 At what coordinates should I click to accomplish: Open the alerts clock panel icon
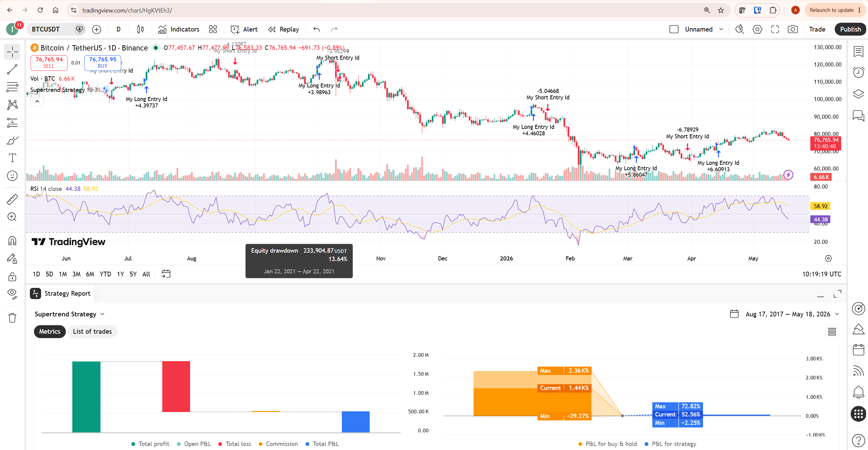click(x=858, y=73)
